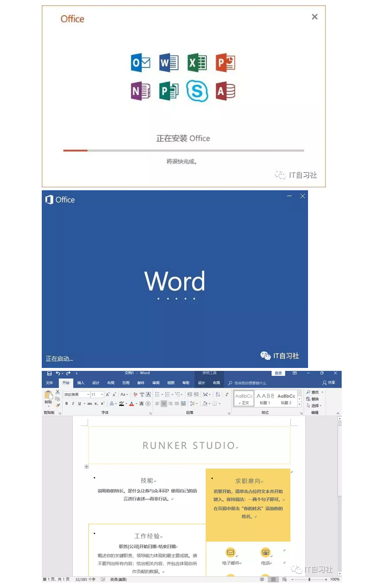365x588 pixels.
Task: Click the OneNote icon in the Office installer
Action: tap(141, 91)
